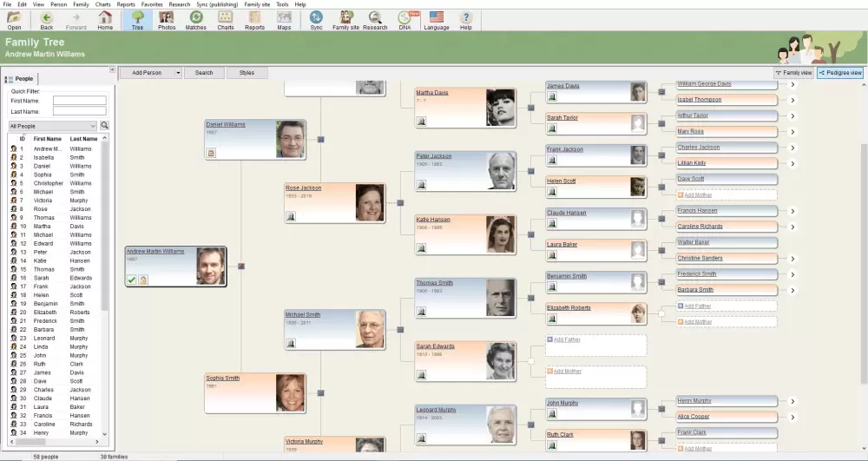
Task: Expand the Add Person dropdown arrow
Action: point(178,73)
